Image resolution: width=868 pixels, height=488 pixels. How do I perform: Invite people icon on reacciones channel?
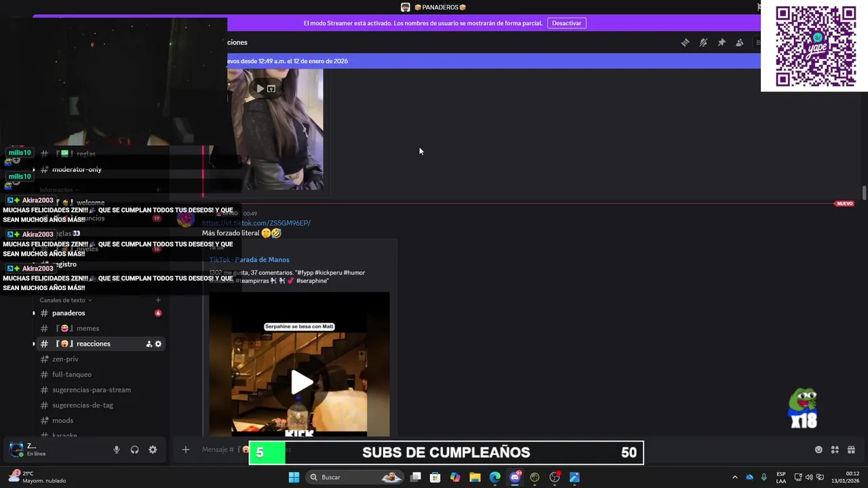point(149,344)
